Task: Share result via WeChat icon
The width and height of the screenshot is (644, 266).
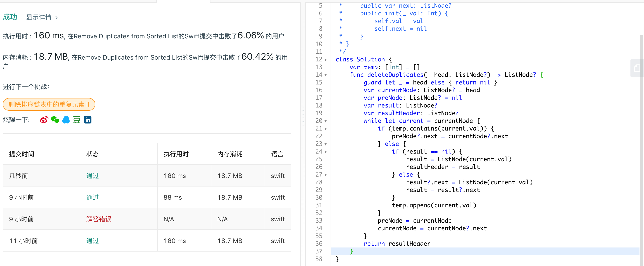Action: pyautogui.click(x=55, y=120)
